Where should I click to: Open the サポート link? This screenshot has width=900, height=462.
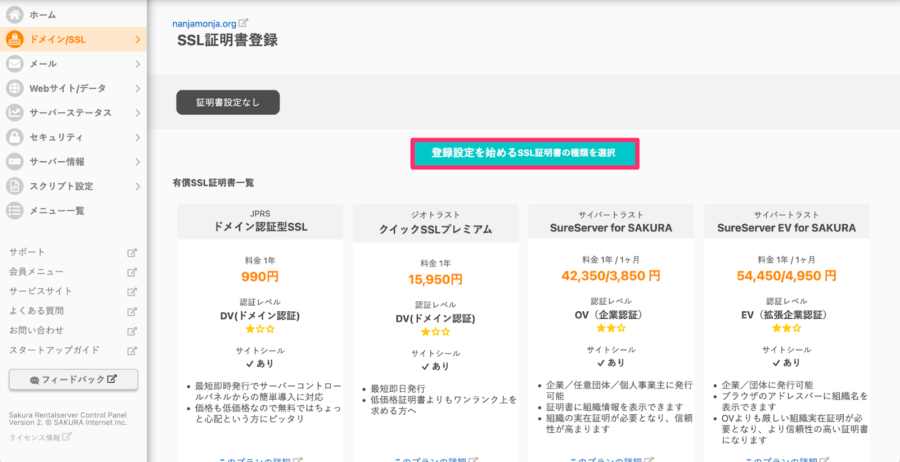coord(27,253)
